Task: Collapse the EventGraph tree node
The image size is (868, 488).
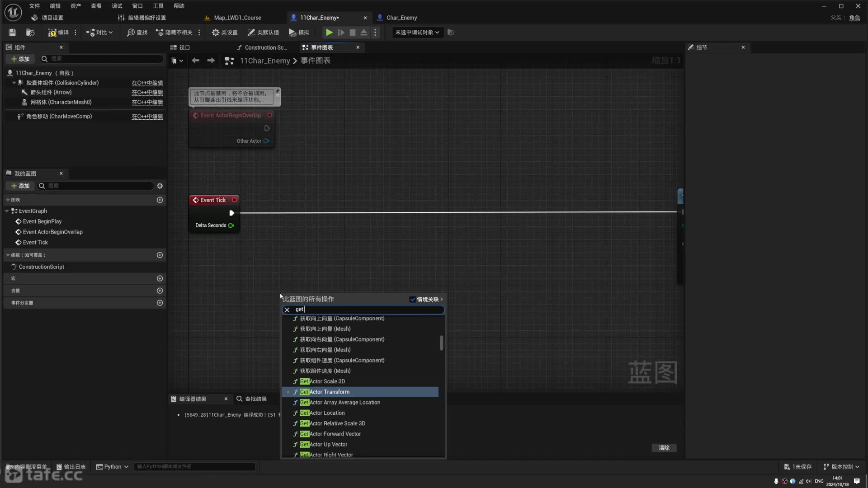Action: [7, 211]
